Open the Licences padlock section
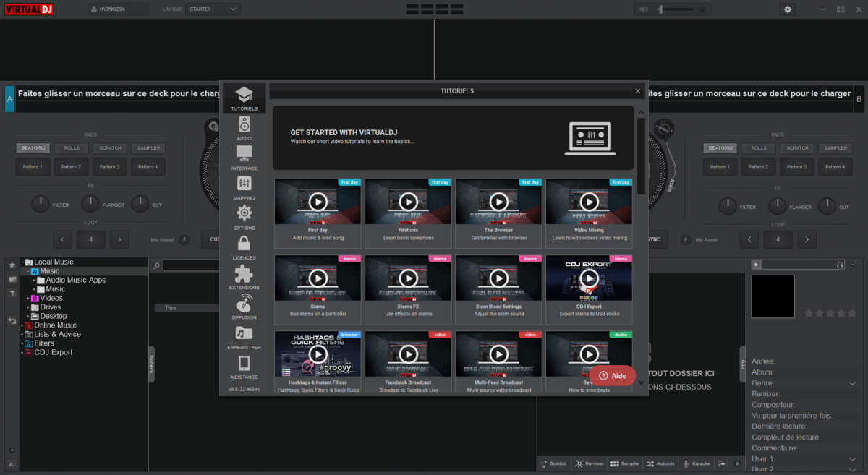 coord(244,248)
